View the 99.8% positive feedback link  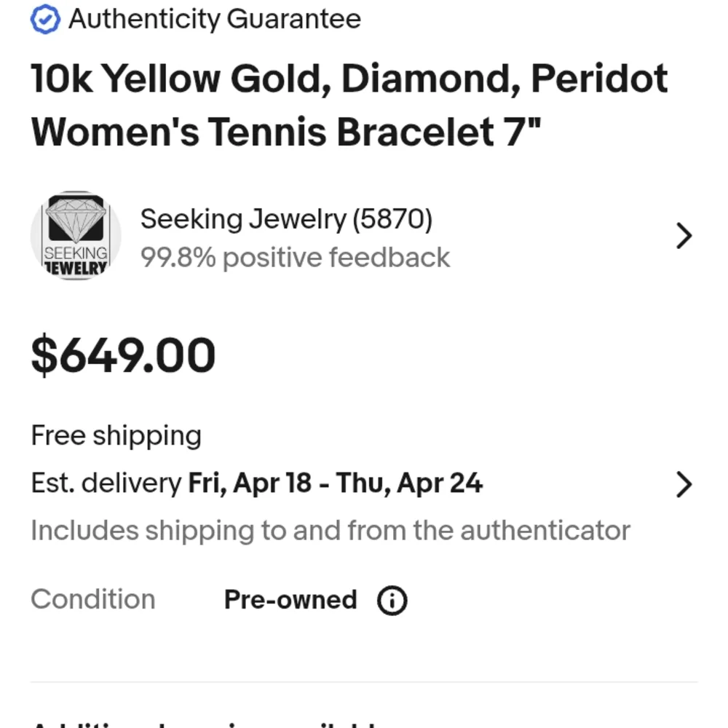296,257
